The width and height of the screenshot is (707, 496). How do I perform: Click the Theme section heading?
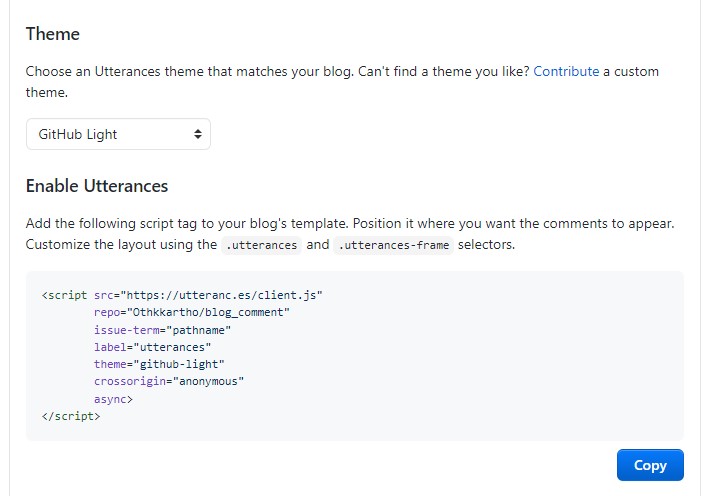(x=53, y=34)
